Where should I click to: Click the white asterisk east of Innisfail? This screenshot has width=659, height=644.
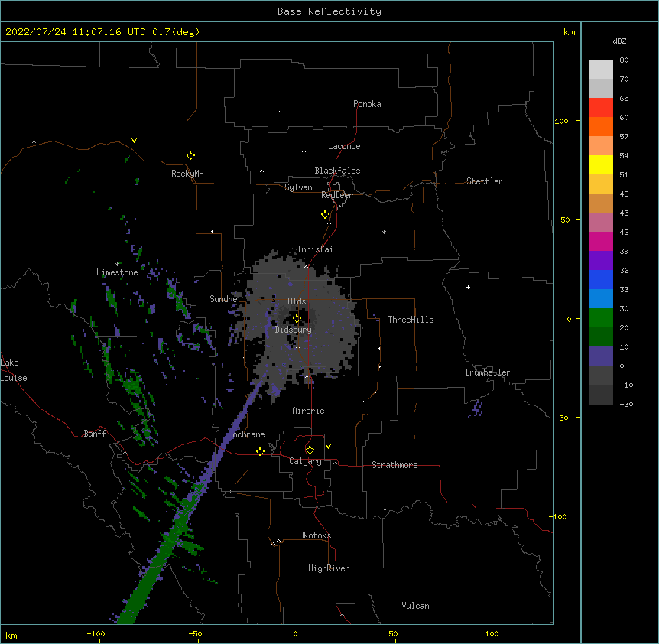coord(384,232)
